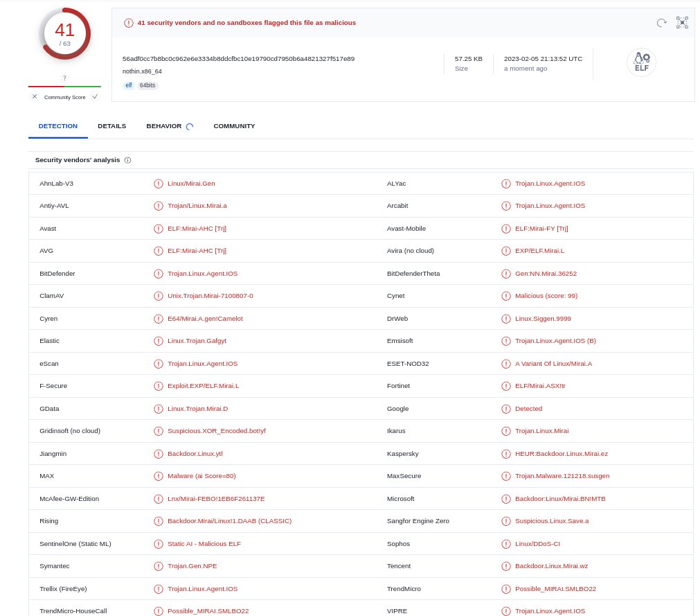Click the Suspicious.XOR_Encoded.bot!yf result
The height and width of the screenshot is (616, 700).
[217, 431]
